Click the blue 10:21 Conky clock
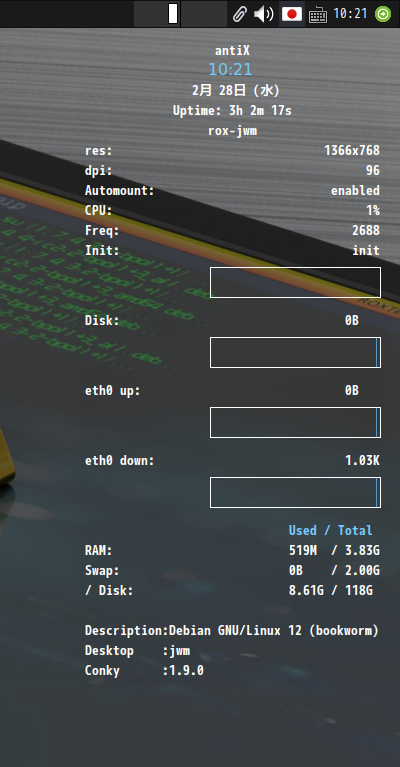Viewport: 400px width, 767px height. (x=230, y=69)
